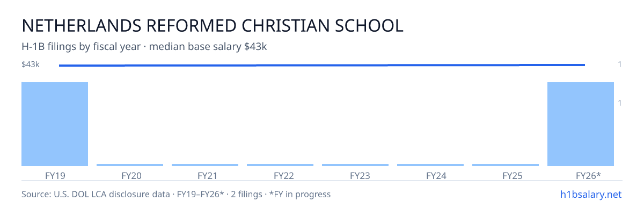The image size is (644, 215).
Task: Click the FY20 axis label
Action: tap(131, 175)
